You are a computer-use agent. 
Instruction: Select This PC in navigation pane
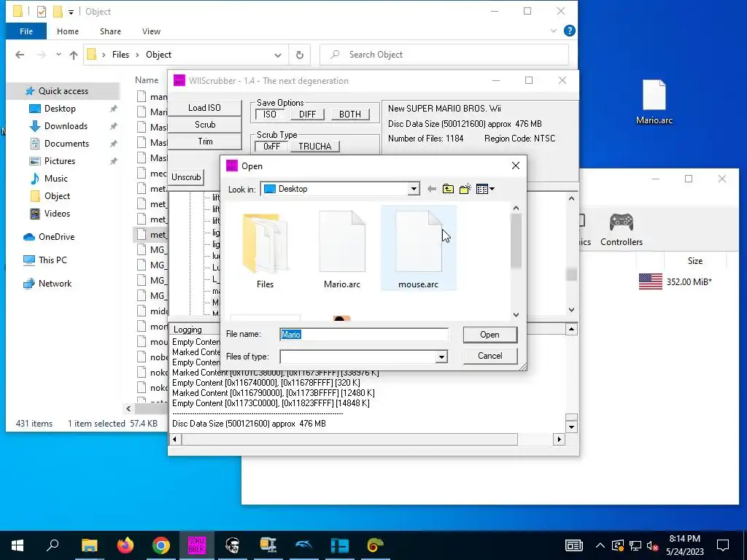pyautogui.click(x=53, y=260)
